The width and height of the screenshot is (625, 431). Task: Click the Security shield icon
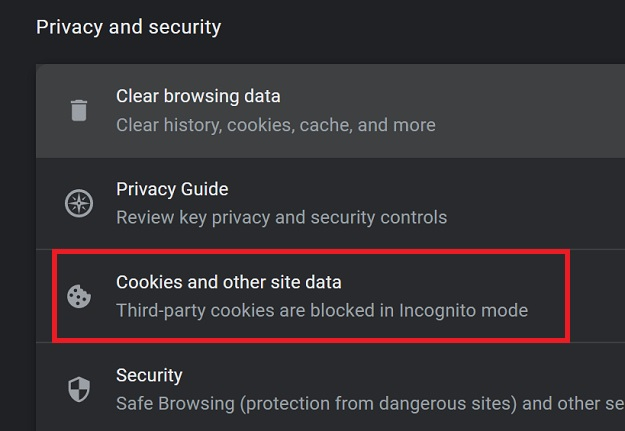(x=78, y=389)
